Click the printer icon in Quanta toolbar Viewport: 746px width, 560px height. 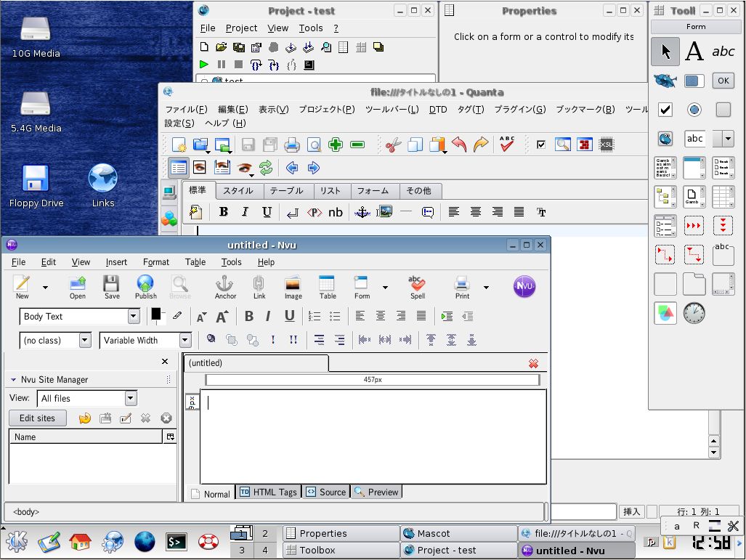291,145
